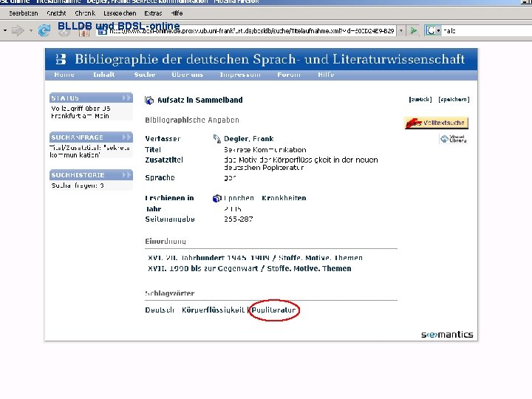This screenshot has width=532, height=399.
Task: Open Suche in site navigation
Action: pyautogui.click(x=145, y=75)
